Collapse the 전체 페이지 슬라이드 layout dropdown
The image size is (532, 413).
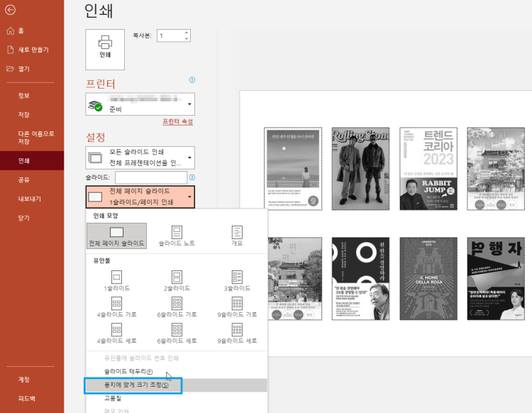[x=140, y=197]
